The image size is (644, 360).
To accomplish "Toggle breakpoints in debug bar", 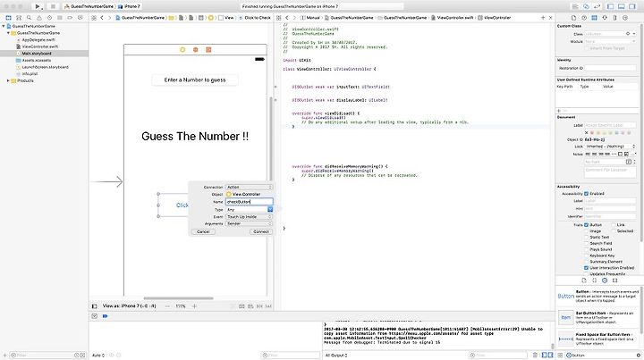I will pyautogui.click(x=106, y=316).
